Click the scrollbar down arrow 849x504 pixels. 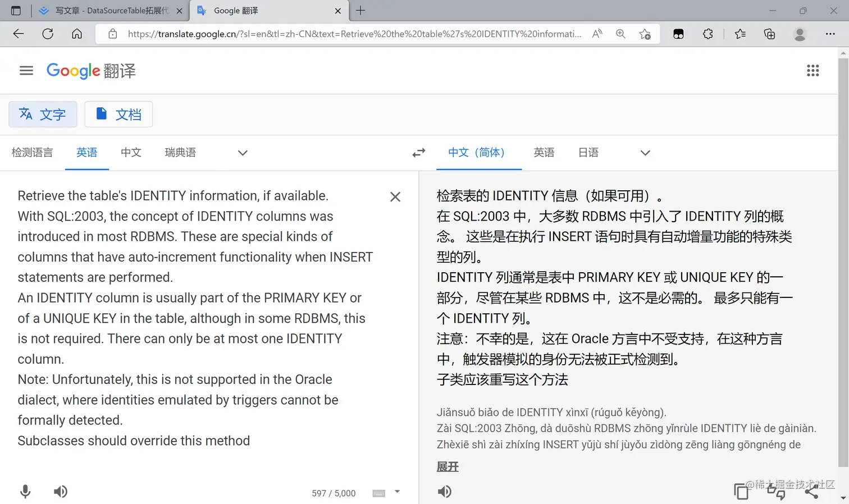click(x=843, y=498)
